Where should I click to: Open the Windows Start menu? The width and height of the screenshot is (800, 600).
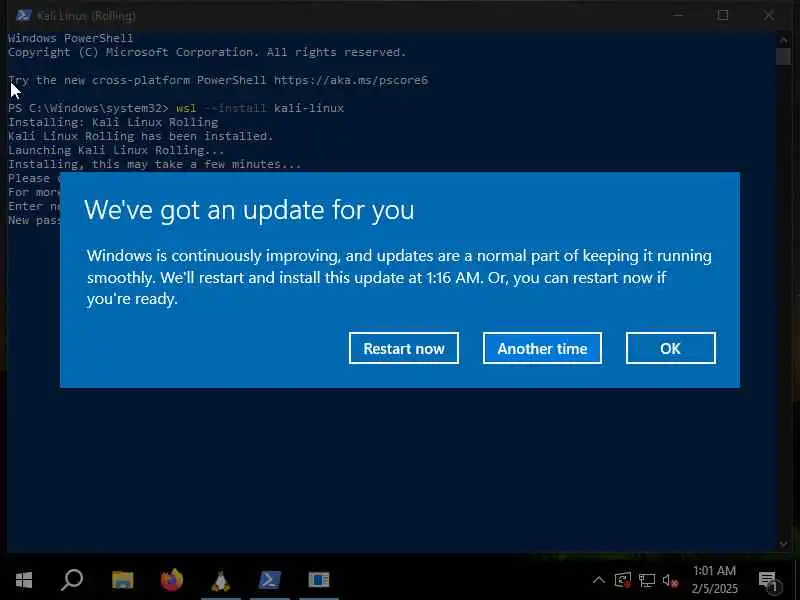point(24,580)
